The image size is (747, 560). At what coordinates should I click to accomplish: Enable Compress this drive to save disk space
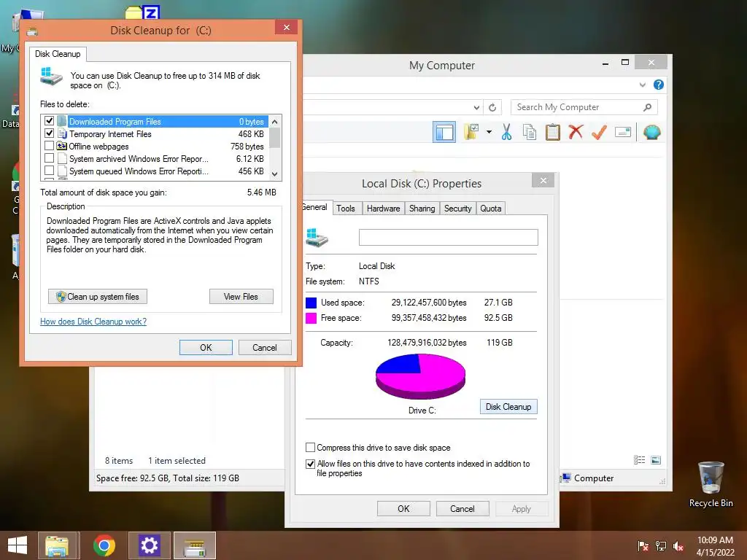pos(310,448)
